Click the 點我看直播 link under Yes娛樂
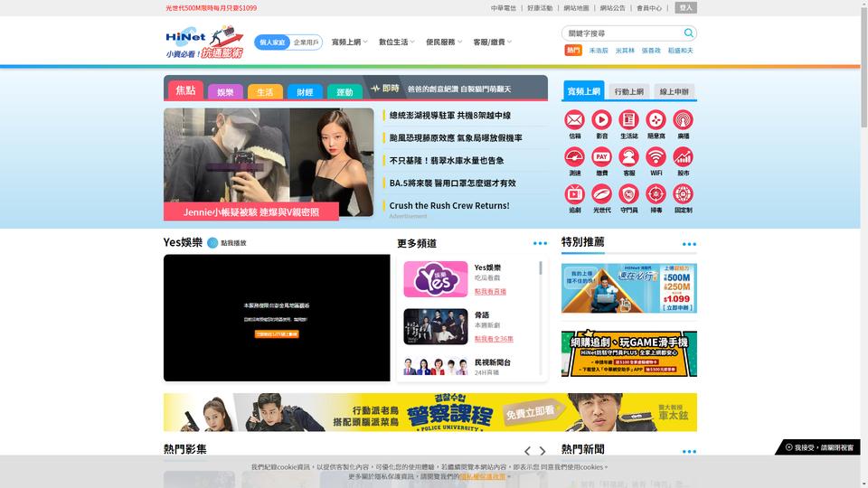The height and width of the screenshot is (488, 868). pyautogui.click(x=490, y=292)
